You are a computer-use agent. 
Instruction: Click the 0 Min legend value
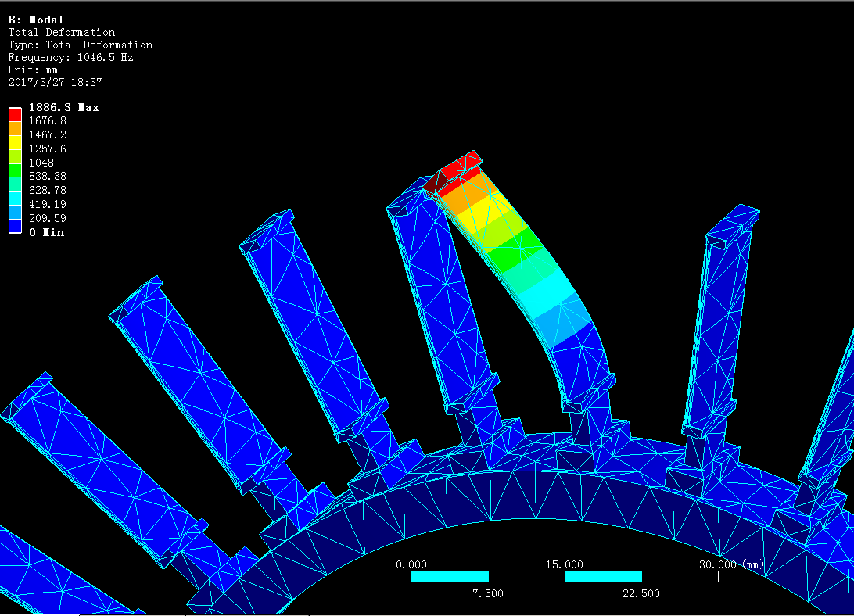[47, 233]
